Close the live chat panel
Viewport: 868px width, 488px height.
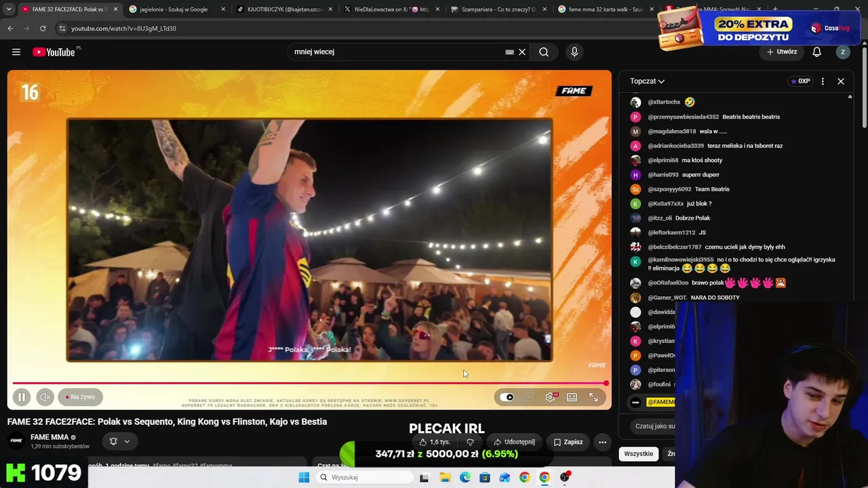pyautogui.click(x=841, y=81)
